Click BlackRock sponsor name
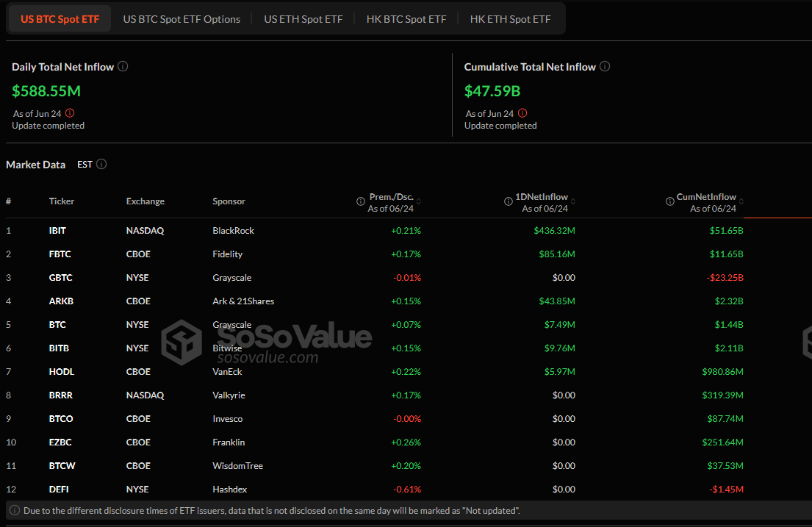 [234, 231]
